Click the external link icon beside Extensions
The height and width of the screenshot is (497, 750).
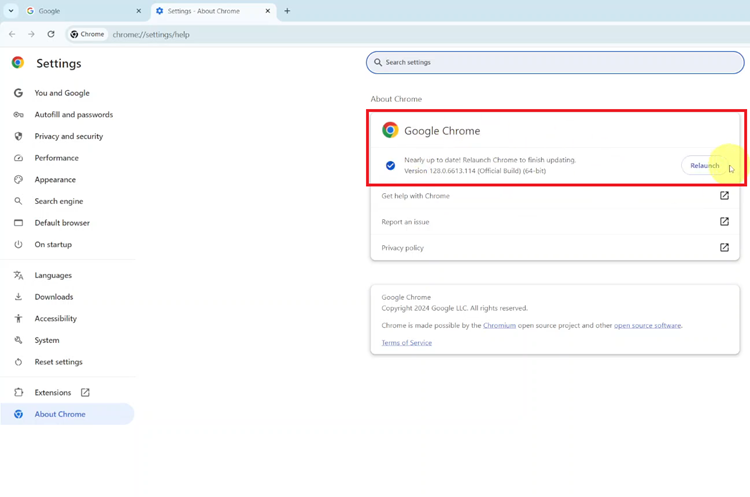(85, 392)
